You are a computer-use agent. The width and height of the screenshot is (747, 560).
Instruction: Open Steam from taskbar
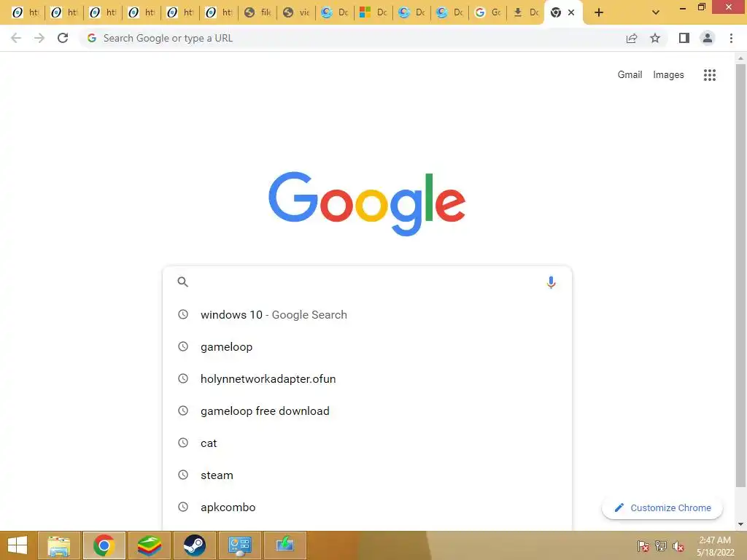(x=194, y=545)
